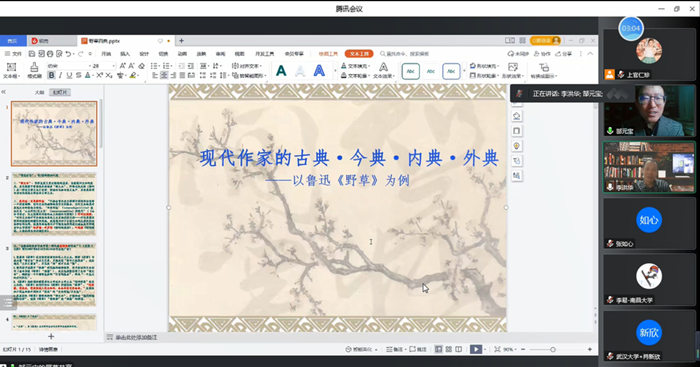Switch to the Drawing Tools (绘图工具) tab
Screen dimensions: 700x367
328,54
